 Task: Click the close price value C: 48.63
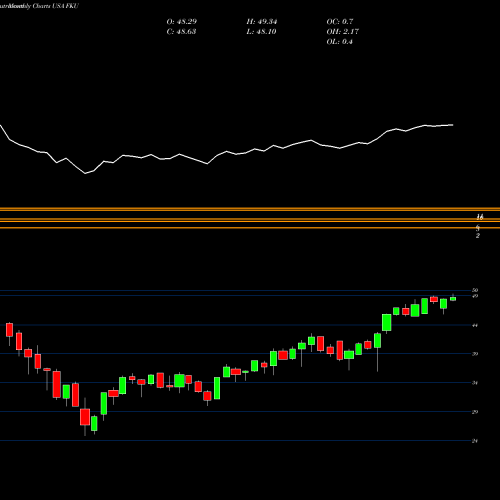click(181, 32)
